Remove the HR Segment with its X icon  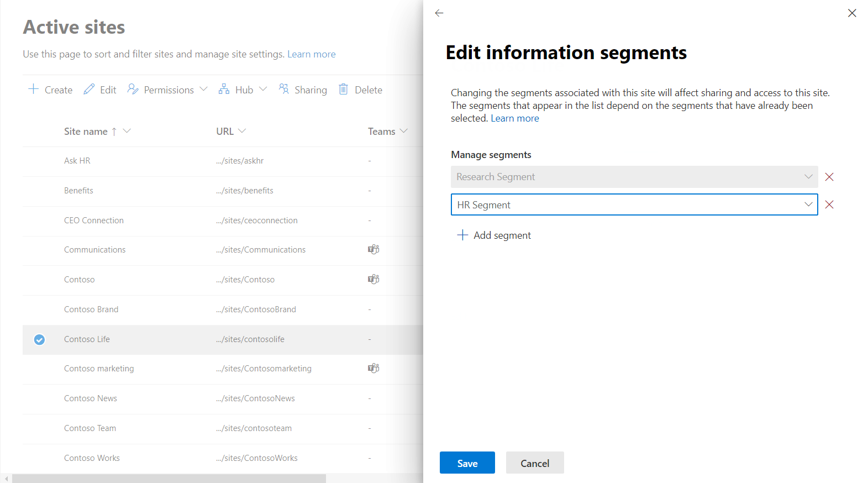pos(829,205)
